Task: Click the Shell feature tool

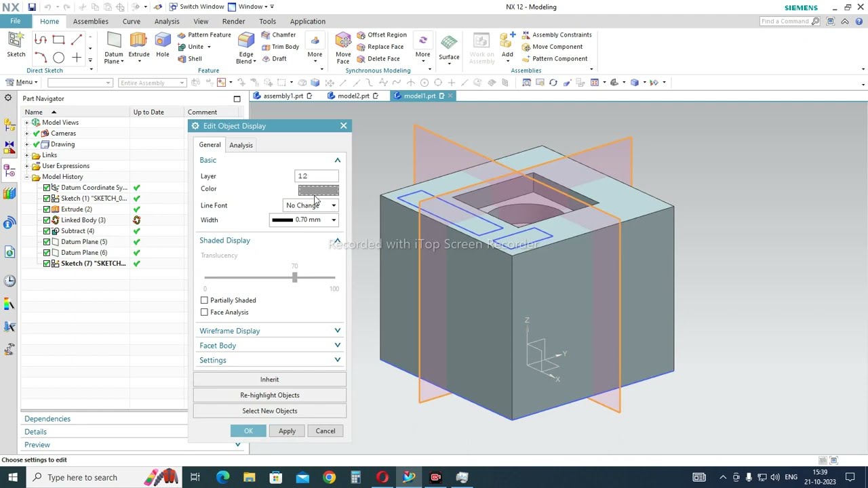Action: coord(189,58)
